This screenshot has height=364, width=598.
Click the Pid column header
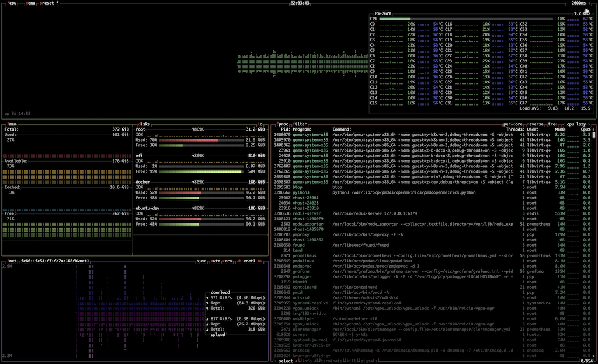point(286,129)
